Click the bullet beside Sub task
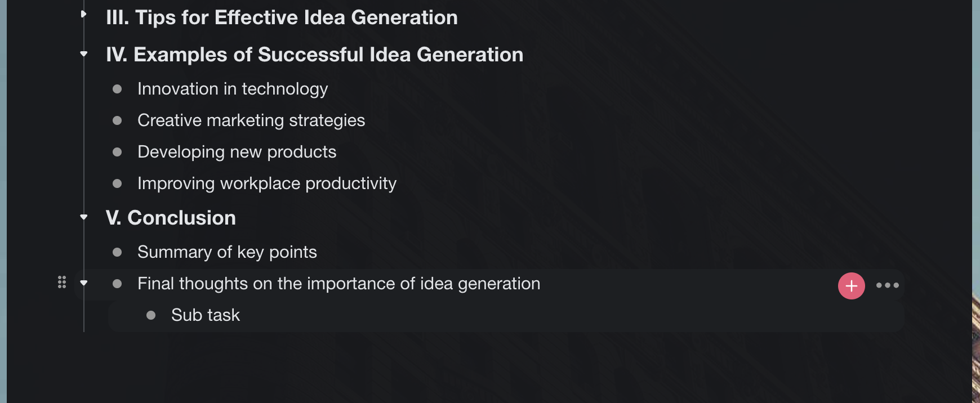The height and width of the screenshot is (403, 980). tap(151, 315)
